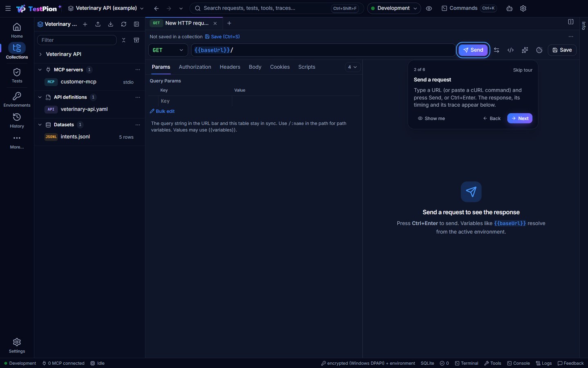
Task: Click the upload icon in the collection header
Action: (x=98, y=24)
